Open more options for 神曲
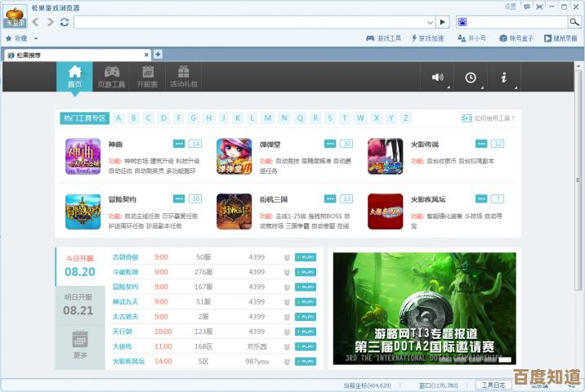 179,144
